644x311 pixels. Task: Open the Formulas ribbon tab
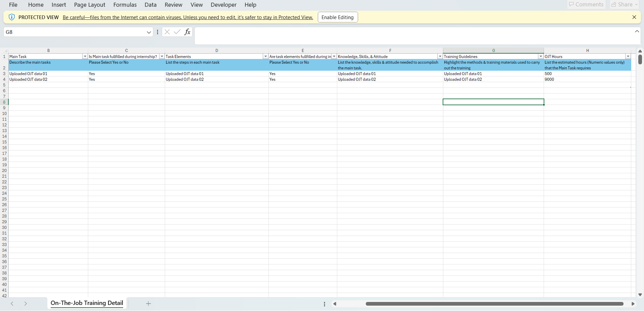point(125,5)
